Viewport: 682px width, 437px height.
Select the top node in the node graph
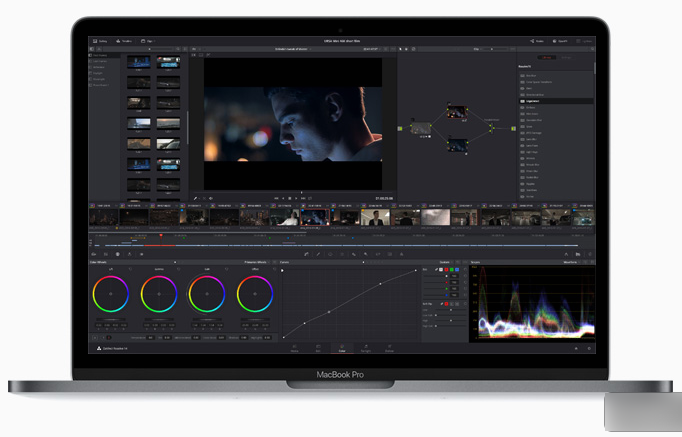point(457,112)
